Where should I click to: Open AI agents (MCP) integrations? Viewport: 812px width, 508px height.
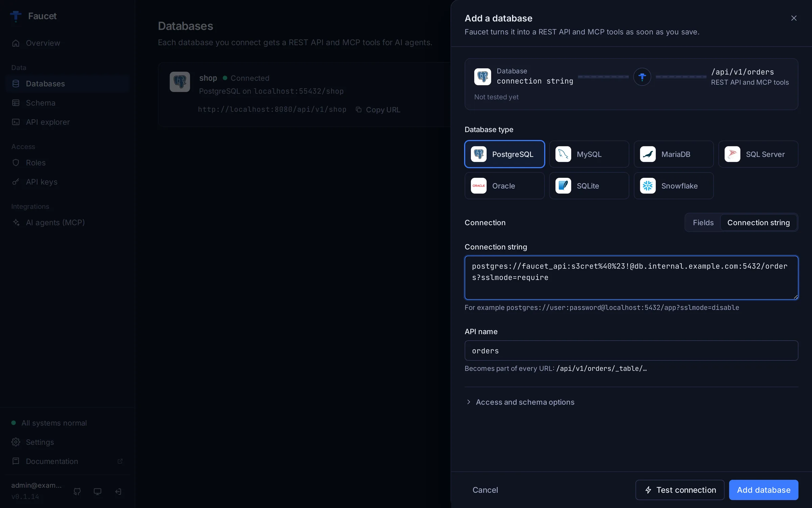click(67, 223)
